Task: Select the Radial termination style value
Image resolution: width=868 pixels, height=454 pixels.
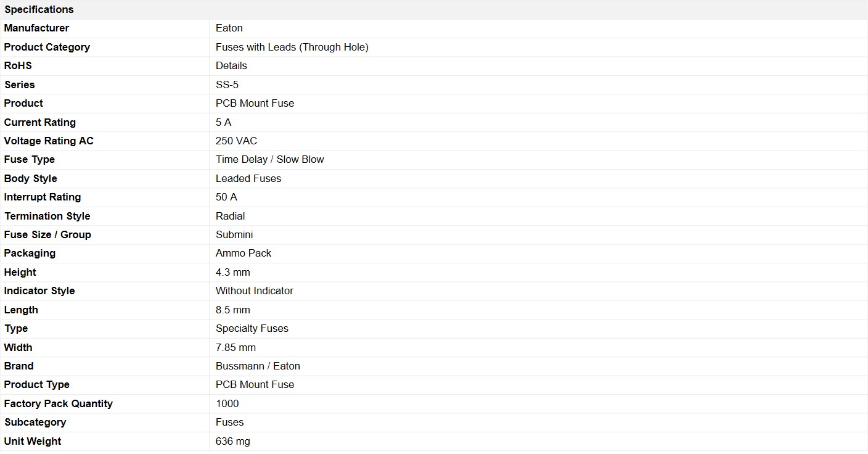Action: click(231, 216)
